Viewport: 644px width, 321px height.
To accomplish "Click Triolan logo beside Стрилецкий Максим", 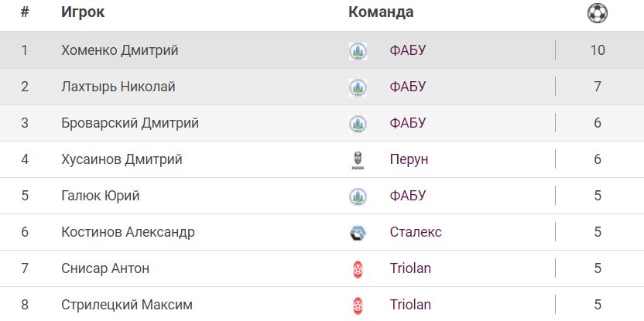I will (358, 306).
